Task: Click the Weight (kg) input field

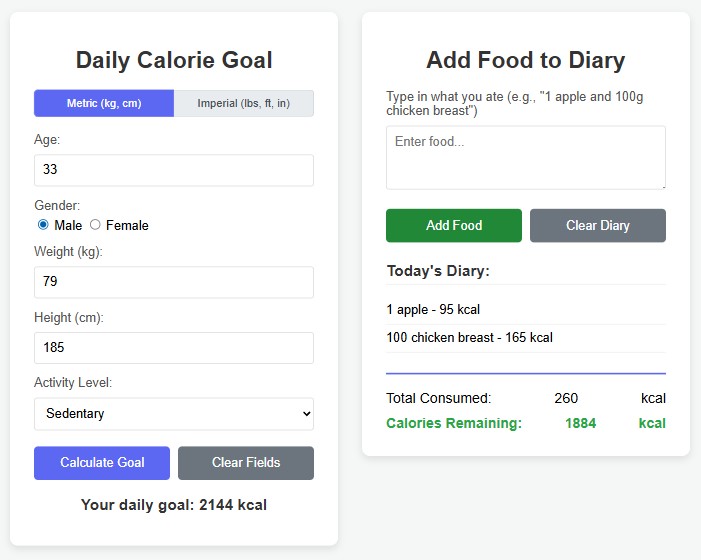Action: [x=174, y=282]
